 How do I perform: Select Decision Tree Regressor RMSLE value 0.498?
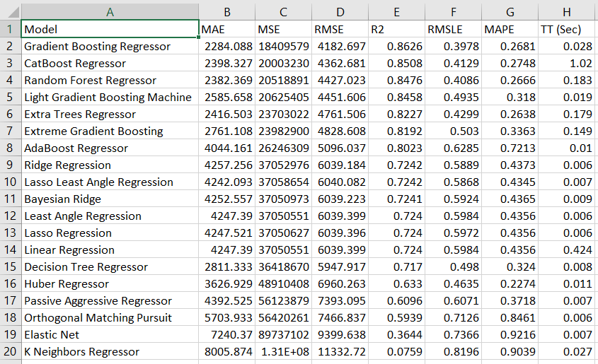453,266
